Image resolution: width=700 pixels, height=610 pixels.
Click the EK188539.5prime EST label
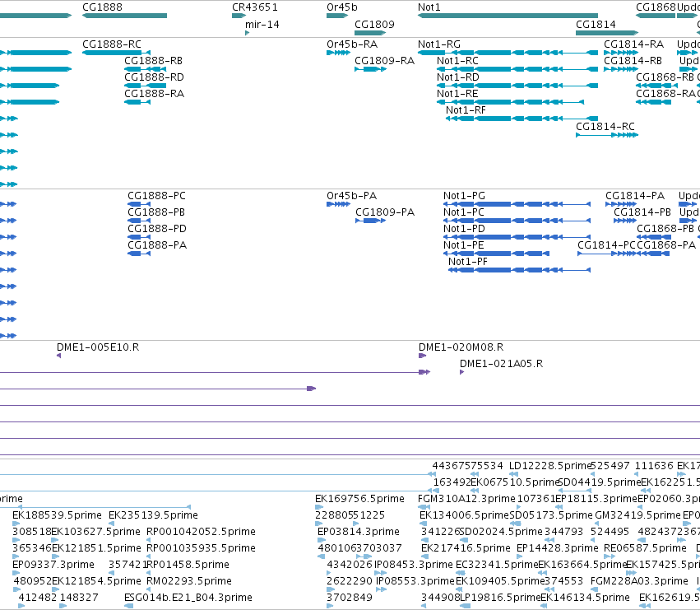click(57, 515)
